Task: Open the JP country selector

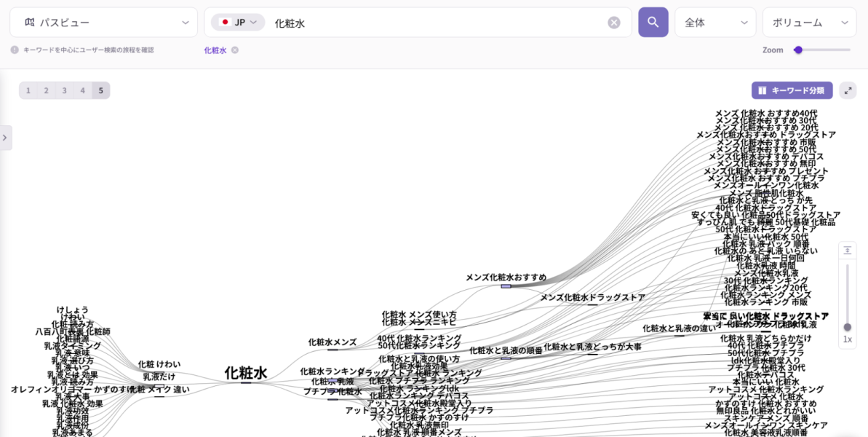Action: coord(238,23)
